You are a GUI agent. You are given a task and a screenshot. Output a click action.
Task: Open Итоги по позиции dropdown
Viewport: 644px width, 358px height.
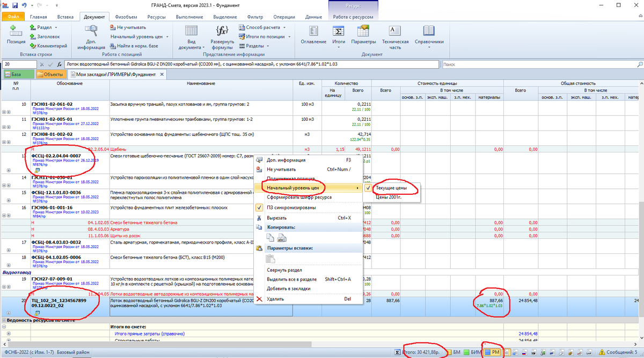265,36
